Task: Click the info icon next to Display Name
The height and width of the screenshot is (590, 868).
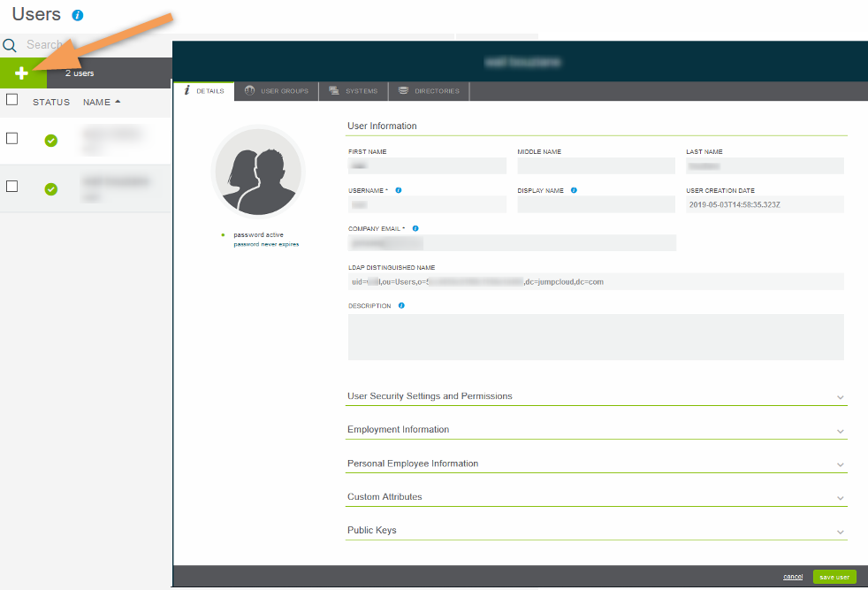Action: pos(575,190)
